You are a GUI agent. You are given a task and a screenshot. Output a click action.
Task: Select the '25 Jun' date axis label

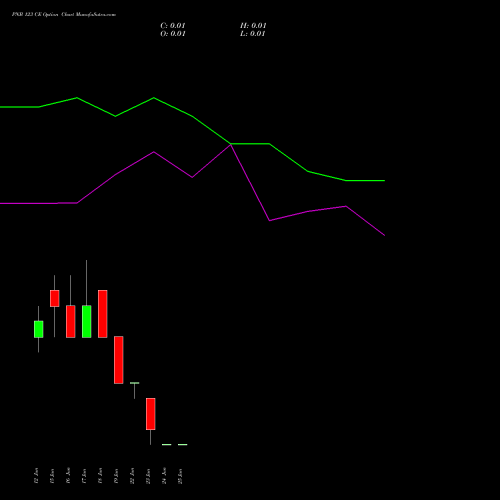pos(180,476)
